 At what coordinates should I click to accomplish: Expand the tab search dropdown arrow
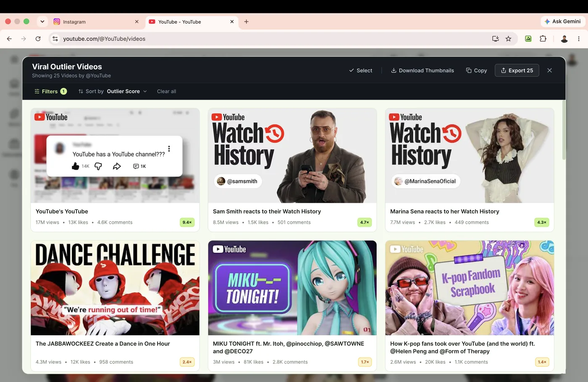point(42,21)
